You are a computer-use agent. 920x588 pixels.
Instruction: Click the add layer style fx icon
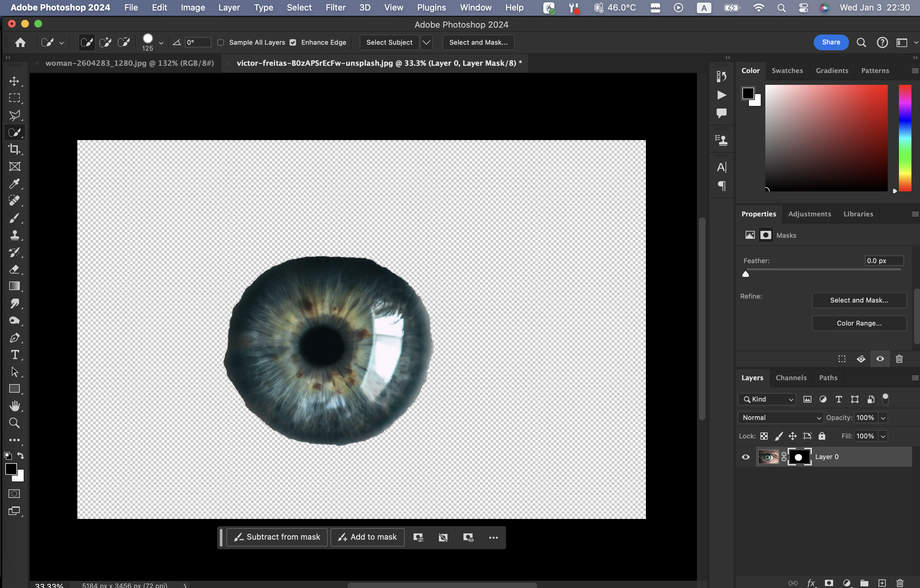(x=811, y=583)
